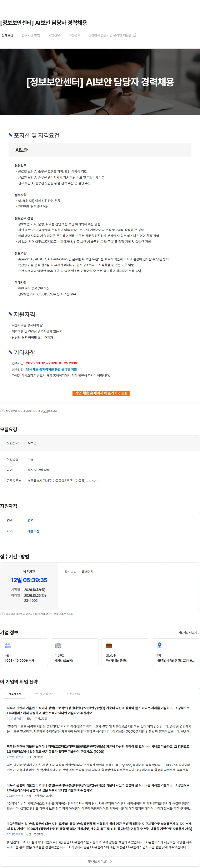Screen dimensions: 200x868
Task: Open the 상세요강 tab
Action: 7,35
